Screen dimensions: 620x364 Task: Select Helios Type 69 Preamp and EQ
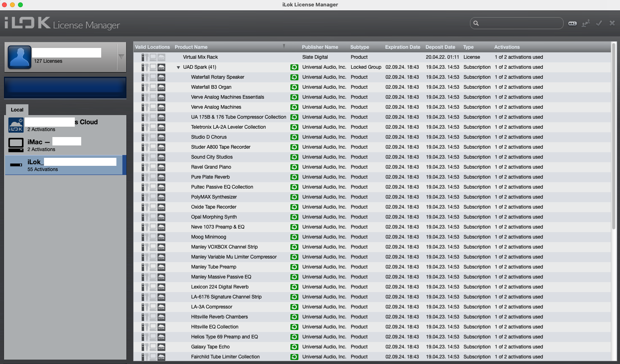(x=372, y=337)
